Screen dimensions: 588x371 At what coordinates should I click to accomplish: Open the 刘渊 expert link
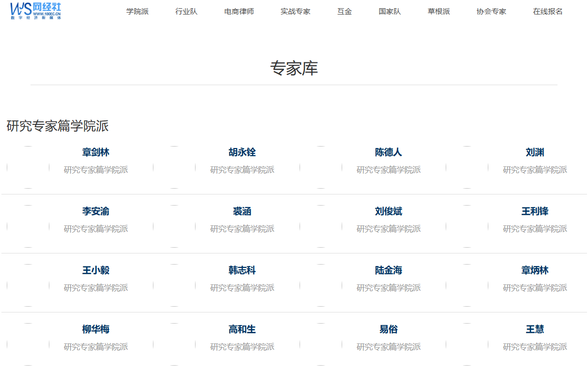coord(535,152)
